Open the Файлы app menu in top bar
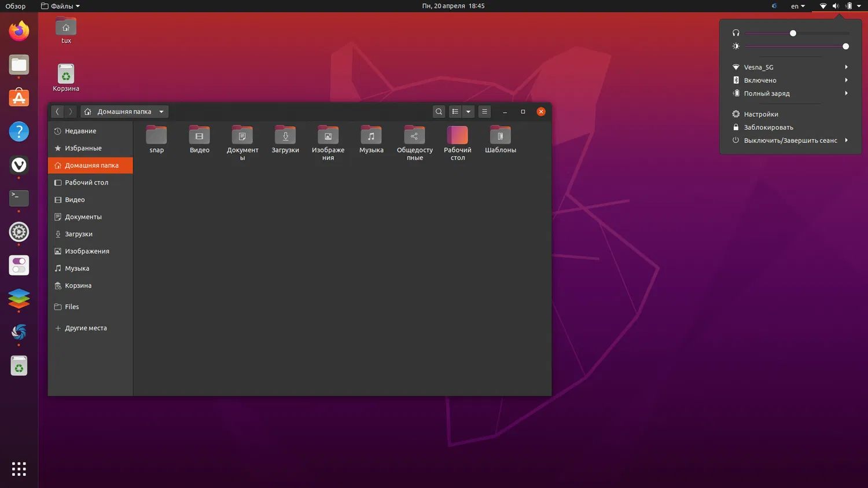The image size is (868, 488). coord(61,6)
